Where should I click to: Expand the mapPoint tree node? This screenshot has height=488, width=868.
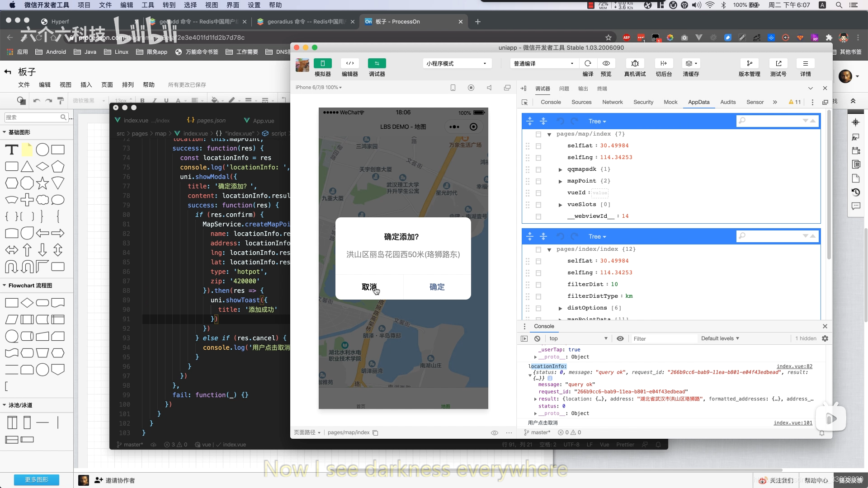(560, 181)
